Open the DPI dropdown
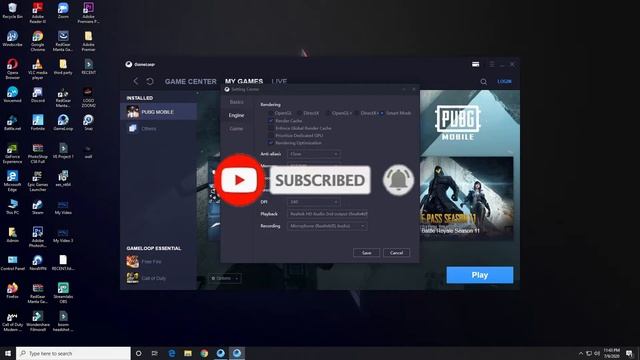Image resolution: width=640 pixels, height=360 pixels. [x=314, y=202]
